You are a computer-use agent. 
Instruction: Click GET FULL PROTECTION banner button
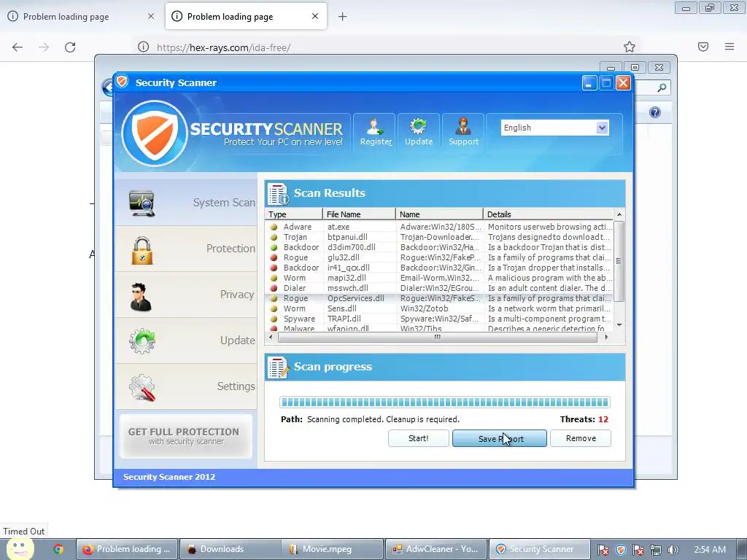(x=186, y=436)
